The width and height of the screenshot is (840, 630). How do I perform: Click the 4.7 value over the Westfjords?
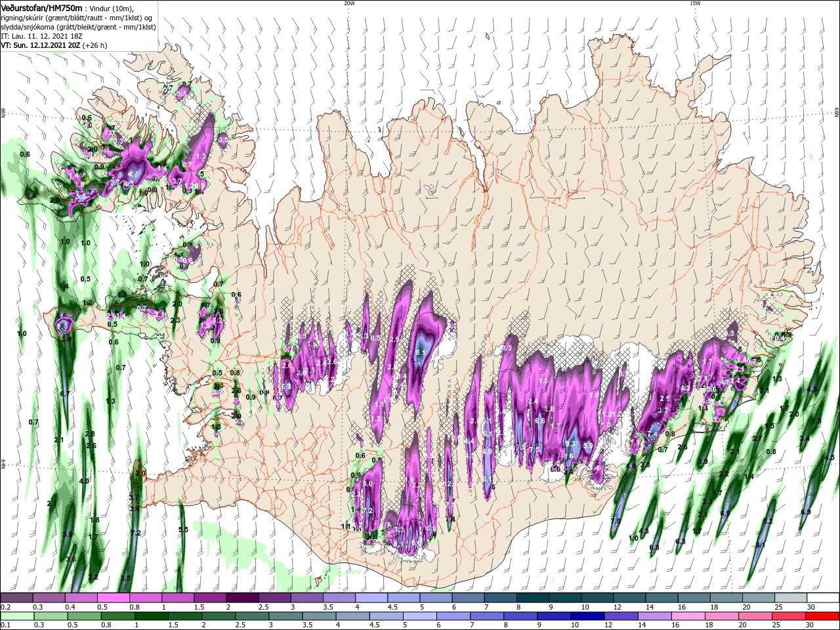(133, 175)
